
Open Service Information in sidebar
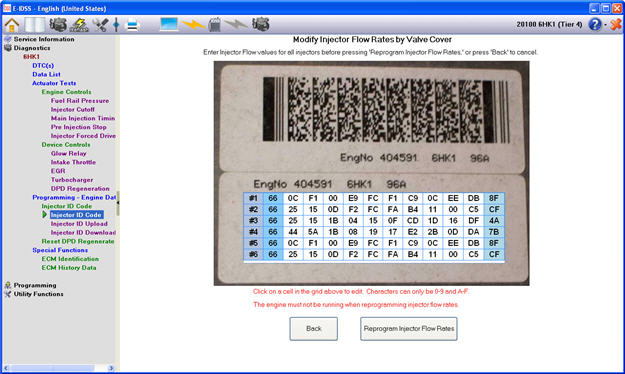tap(44, 39)
